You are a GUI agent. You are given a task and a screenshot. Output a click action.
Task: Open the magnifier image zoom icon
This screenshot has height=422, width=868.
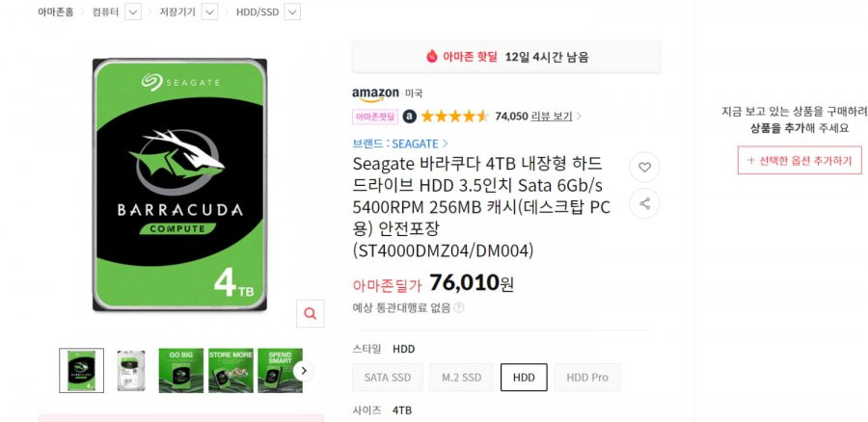(x=310, y=313)
